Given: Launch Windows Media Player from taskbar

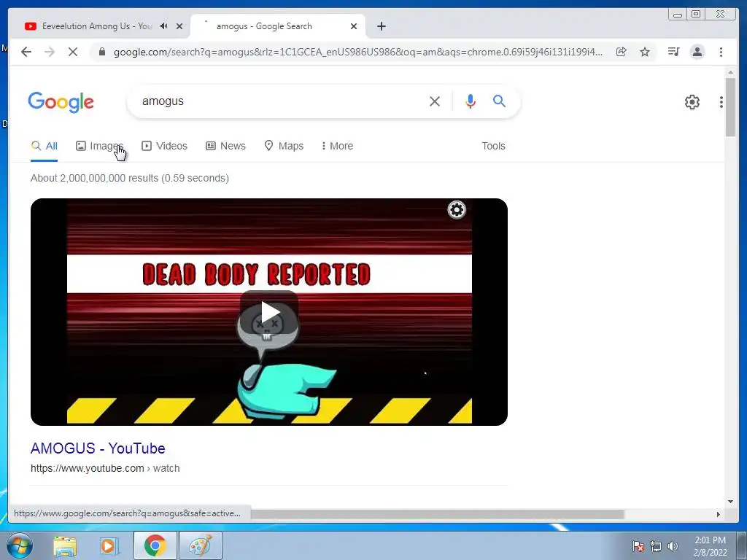Looking at the screenshot, I should tap(109, 546).
